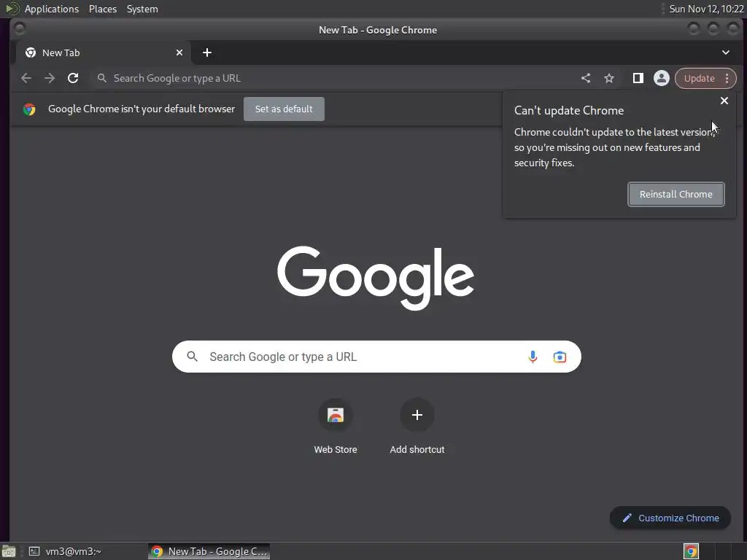
Task: Click the Chrome icon in bottom-right tray
Action: point(691,551)
